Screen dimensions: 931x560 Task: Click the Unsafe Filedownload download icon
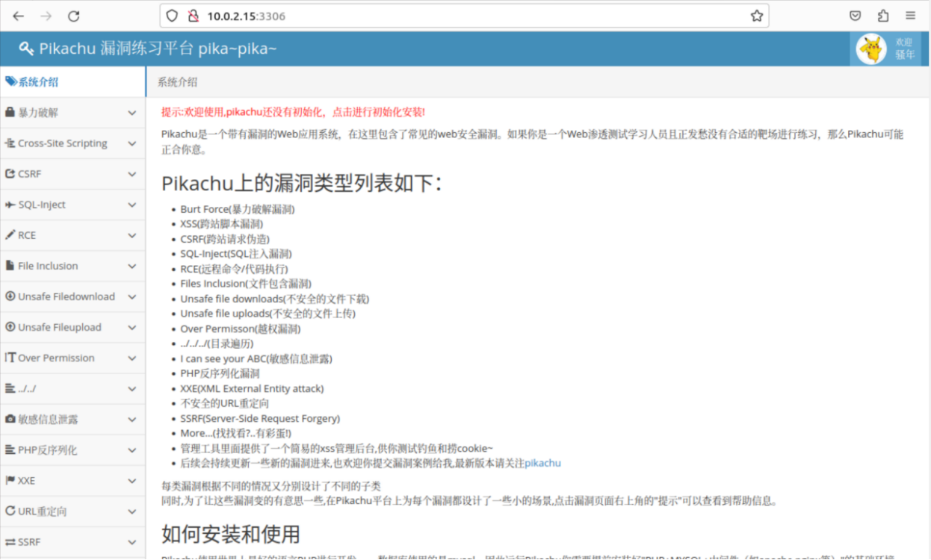tap(10, 296)
